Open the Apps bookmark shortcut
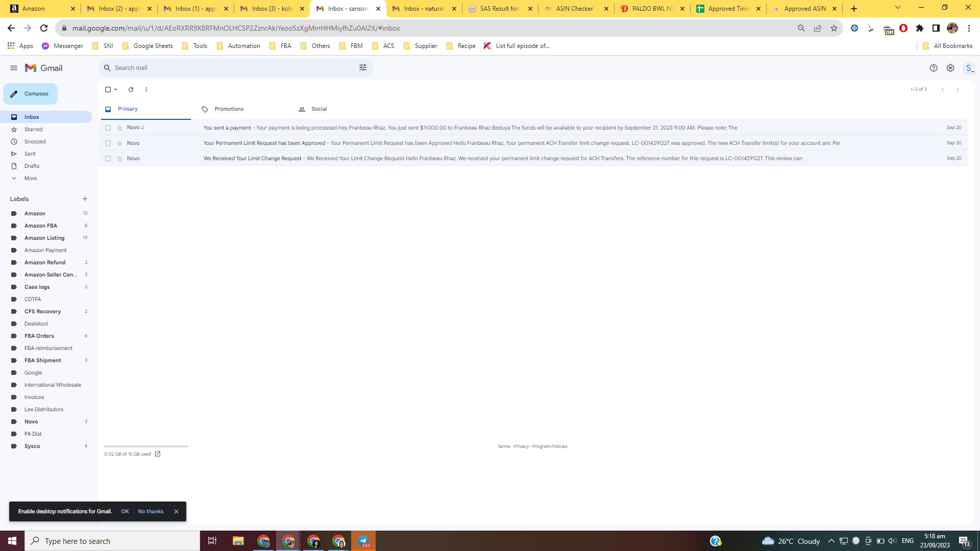 tap(20, 46)
